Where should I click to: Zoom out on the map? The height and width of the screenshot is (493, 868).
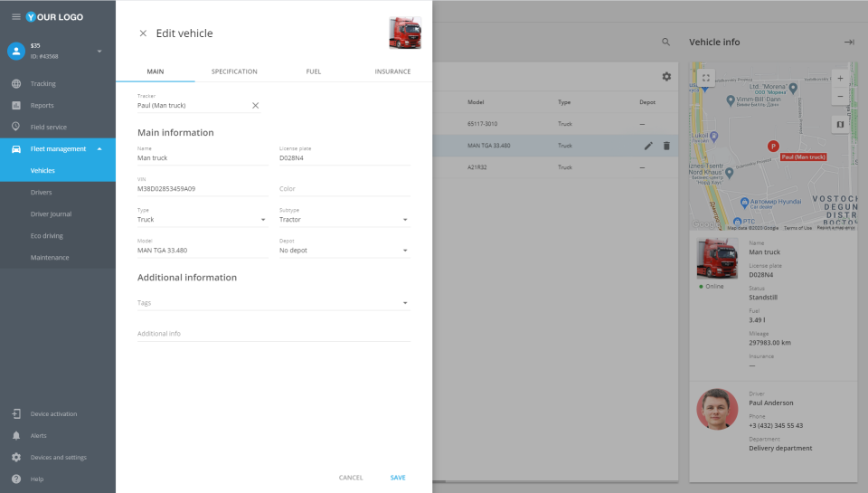(x=840, y=97)
